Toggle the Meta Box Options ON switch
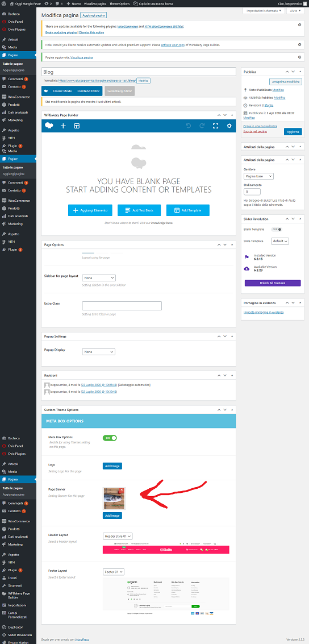The image size is (309, 644). [x=110, y=438]
